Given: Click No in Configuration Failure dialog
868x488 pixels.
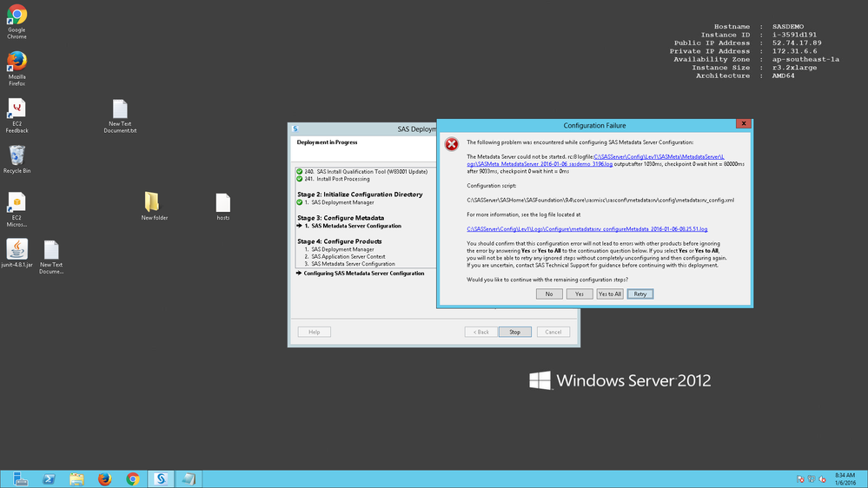Looking at the screenshot, I should click(x=549, y=293).
